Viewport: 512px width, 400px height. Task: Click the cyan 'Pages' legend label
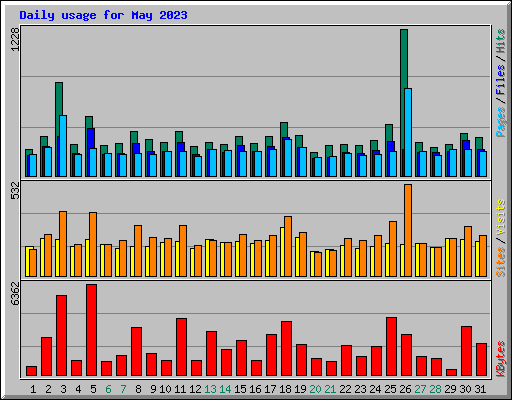pyautogui.click(x=500, y=122)
